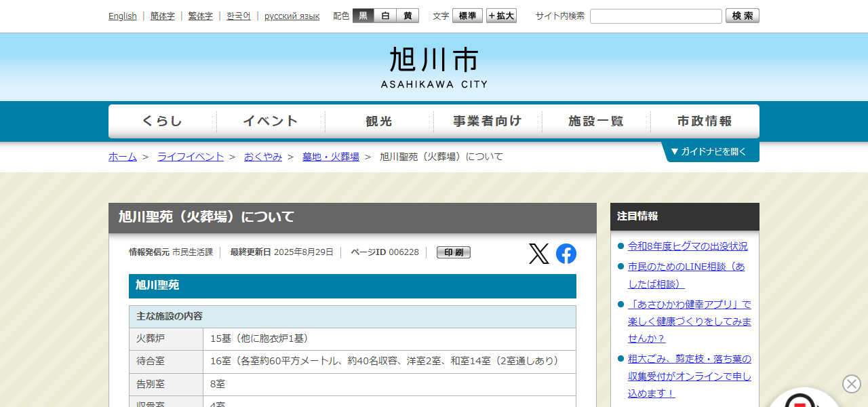The image size is (868, 407).
Task: Go to 墓地・火葬場 breadcrumb link
Action: tap(331, 157)
